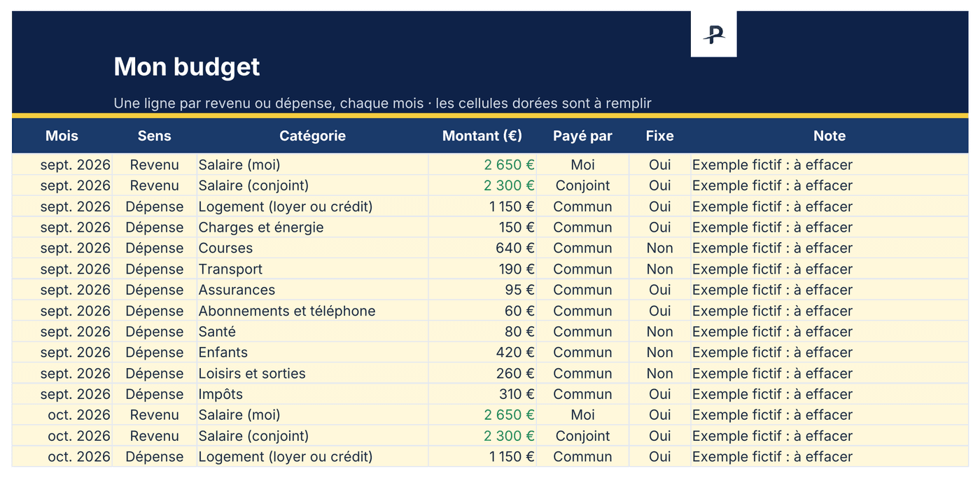
Task: Select the 1 150 € amount for sept. 2026
Action: (482, 206)
